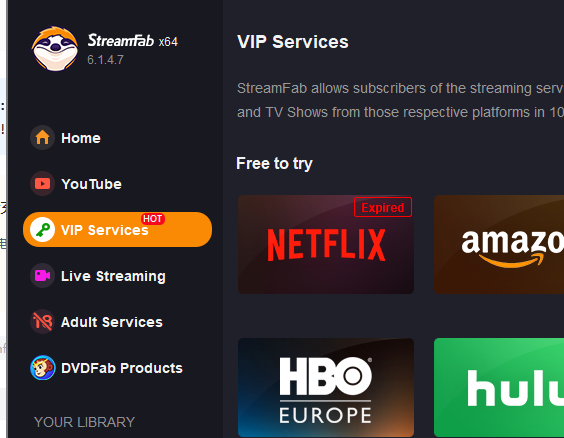The width and height of the screenshot is (564, 438).
Task: Click the DVDFab Products mascot icon
Action: coord(42,368)
